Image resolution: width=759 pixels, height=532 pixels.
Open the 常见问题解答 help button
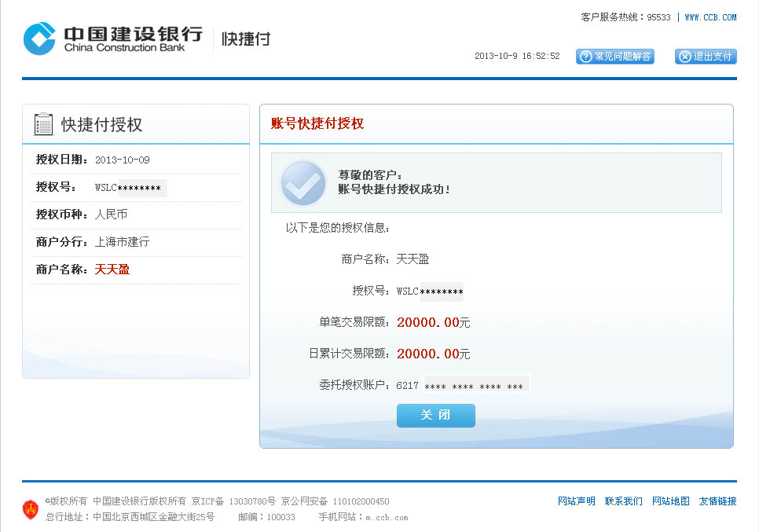pos(614,57)
